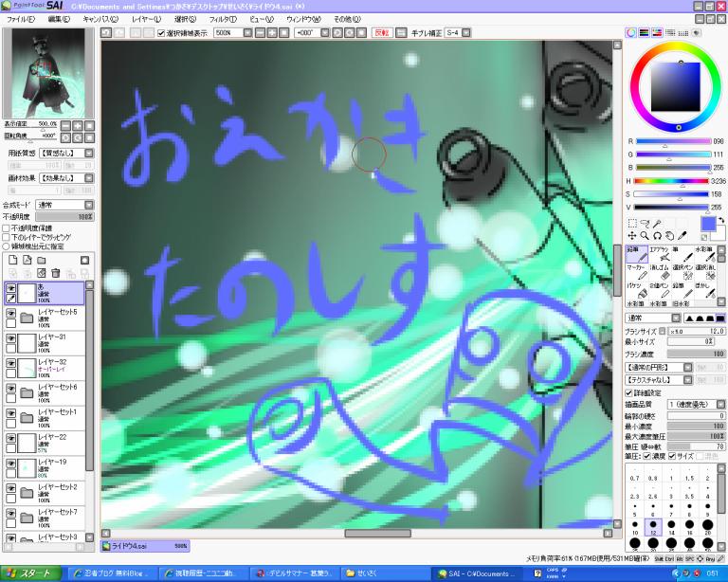Uncheck 筆圧 濃度 checkbox
The height and width of the screenshot is (582, 728).
[646, 456]
